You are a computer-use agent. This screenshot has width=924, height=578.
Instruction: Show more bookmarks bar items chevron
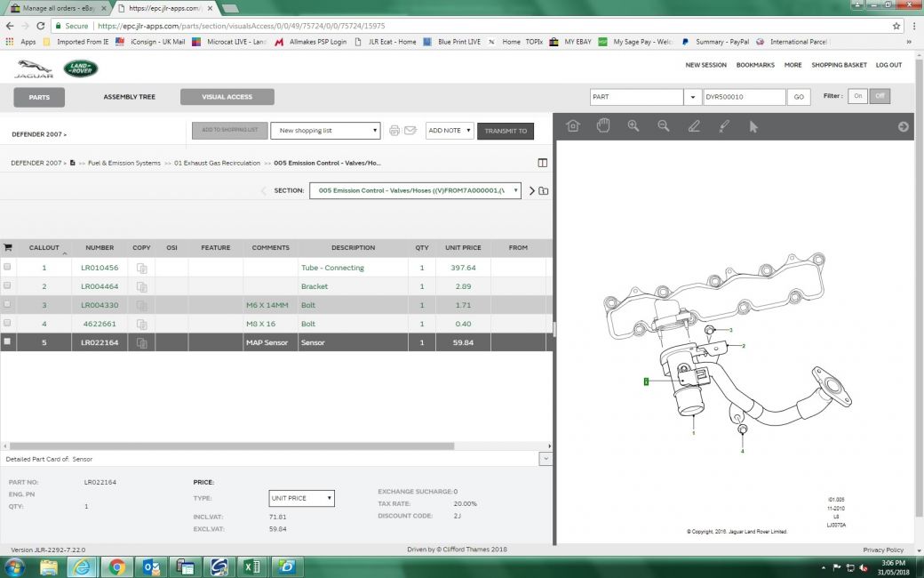[909, 42]
